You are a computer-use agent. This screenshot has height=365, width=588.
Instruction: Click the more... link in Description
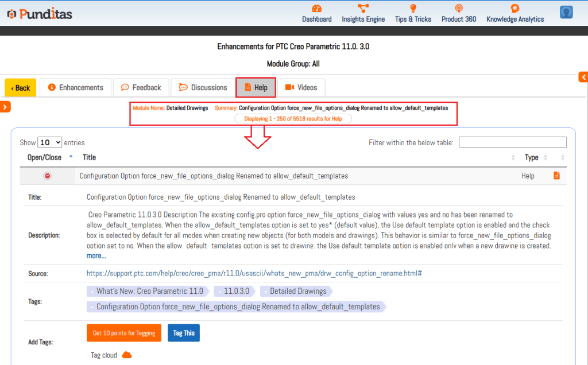pos(96,255)
